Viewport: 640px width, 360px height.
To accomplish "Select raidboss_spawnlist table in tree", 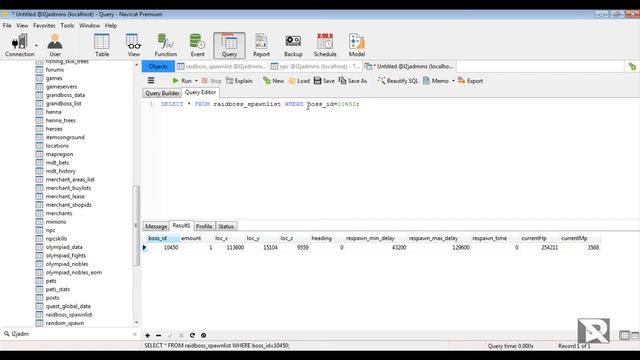I will (69, 315).
